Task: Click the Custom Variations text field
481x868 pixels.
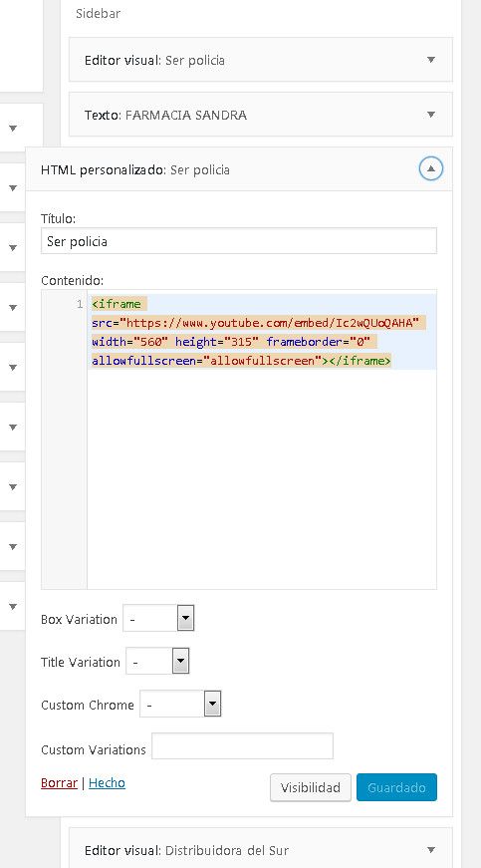Action: [x=242, y=746]
